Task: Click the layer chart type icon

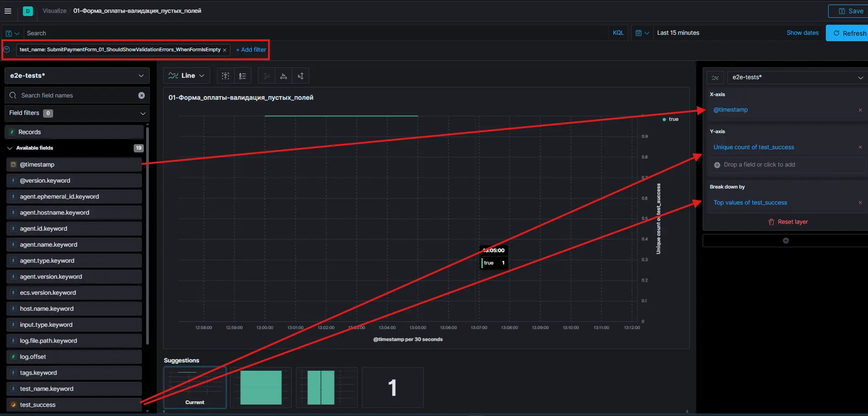Action: click(x=715, y=77)
